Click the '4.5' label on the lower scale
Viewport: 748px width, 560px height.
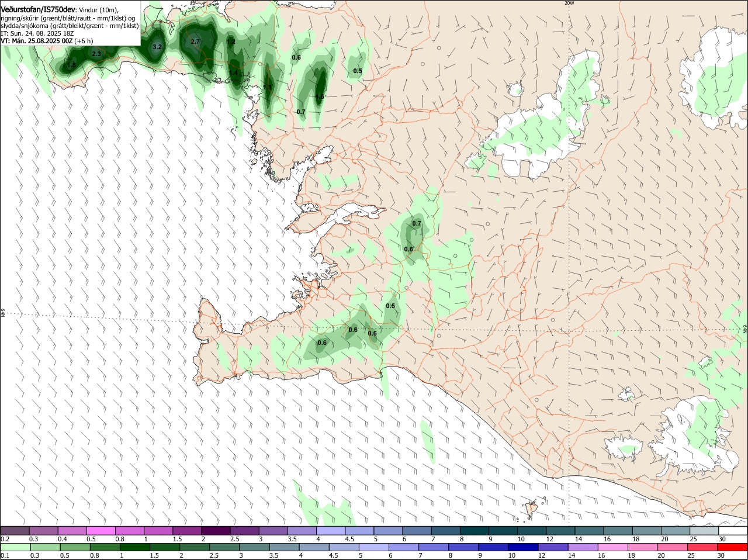[x=334, y=555]
